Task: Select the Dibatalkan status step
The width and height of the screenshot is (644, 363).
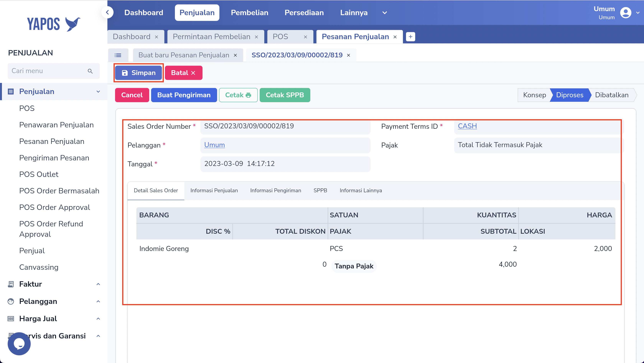Action: pyautogui.click(x=612, y=95)
